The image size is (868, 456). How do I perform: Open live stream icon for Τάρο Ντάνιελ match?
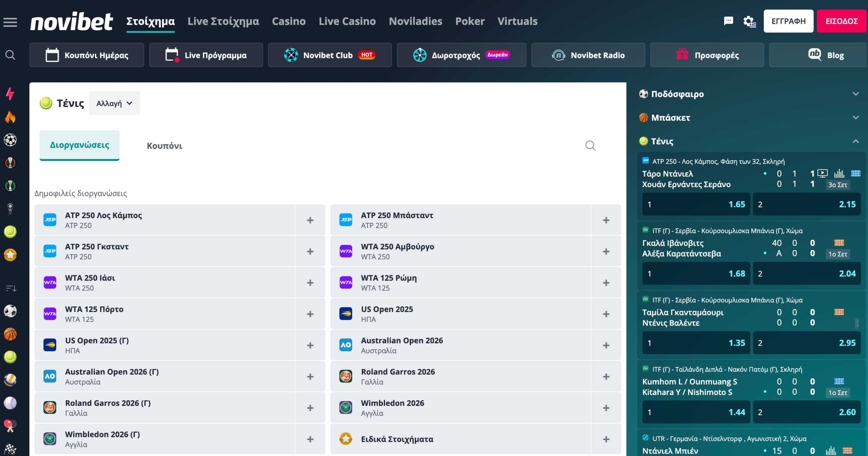tap(822, 173)
